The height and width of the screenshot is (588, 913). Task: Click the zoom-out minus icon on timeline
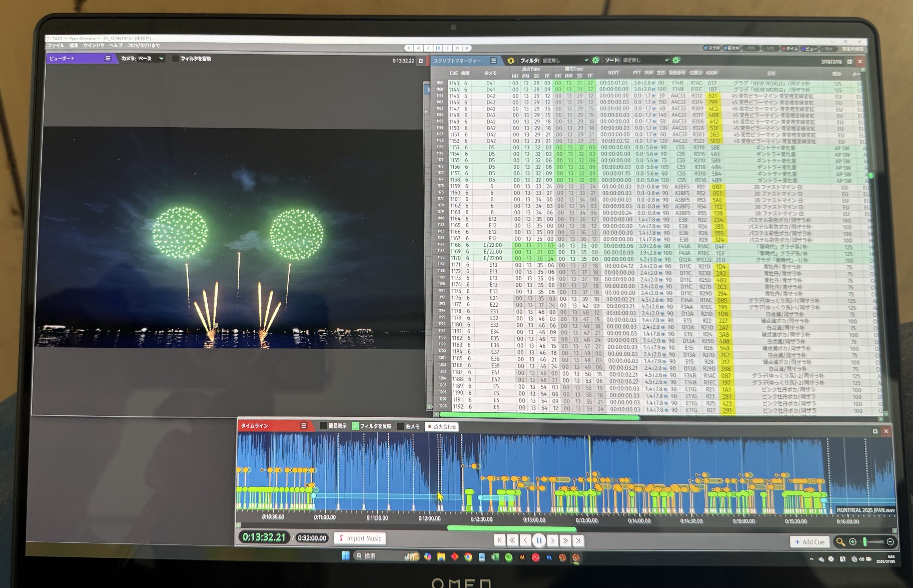(890, 542)
